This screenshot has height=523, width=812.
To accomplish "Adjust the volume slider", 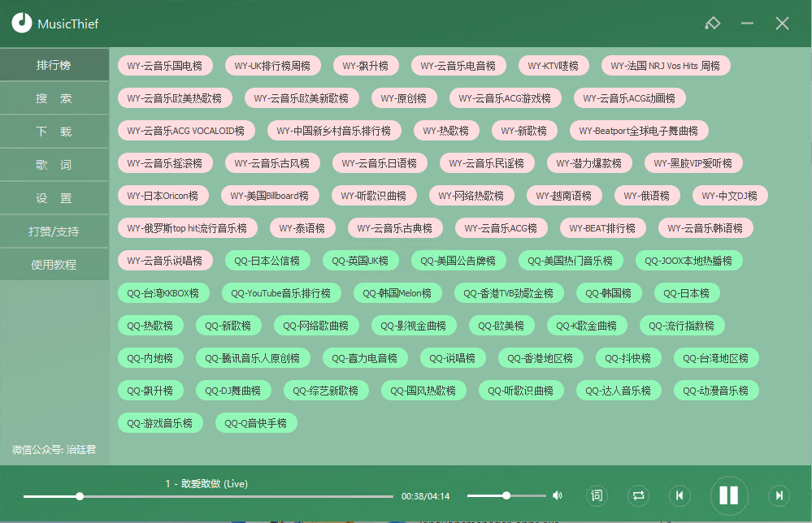I will click(x=506, y=495).
